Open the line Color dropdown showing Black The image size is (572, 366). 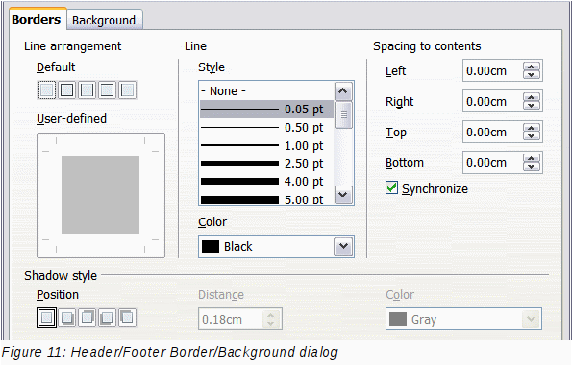276,246
